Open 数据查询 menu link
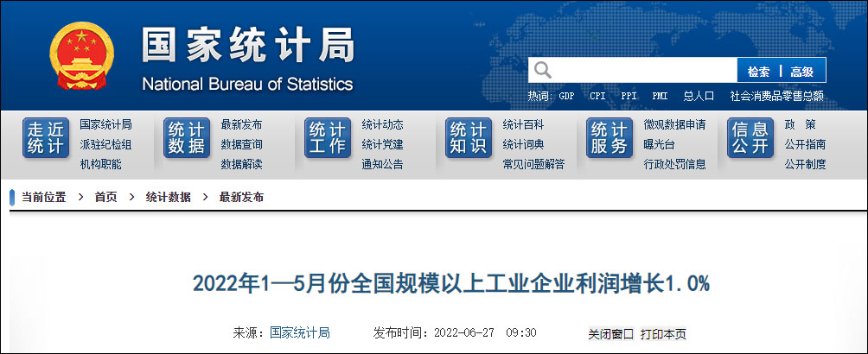Image resolution: width=868 pixels, height=354 pixels. coord(241,145)
